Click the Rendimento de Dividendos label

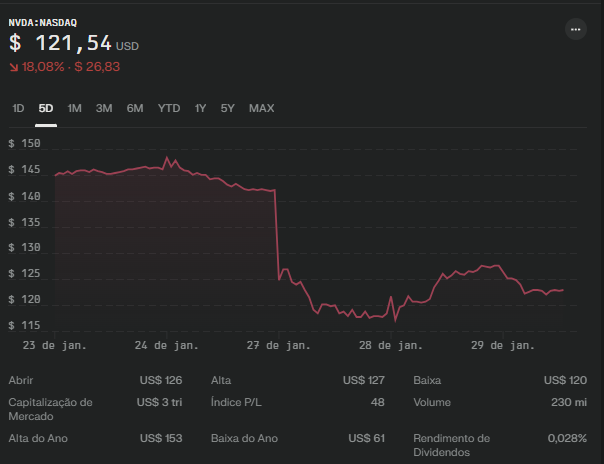point(452,446)
